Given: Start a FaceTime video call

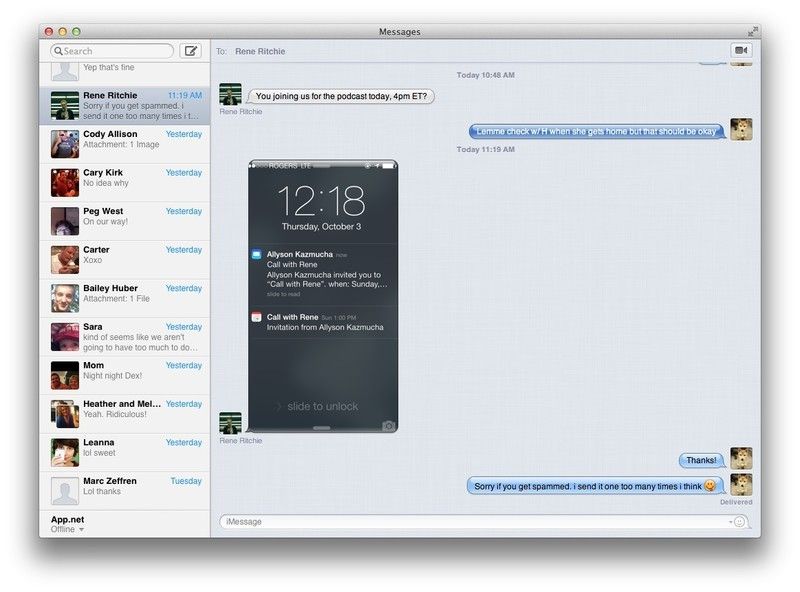Looking at the screenshot, I should [741, 50].
